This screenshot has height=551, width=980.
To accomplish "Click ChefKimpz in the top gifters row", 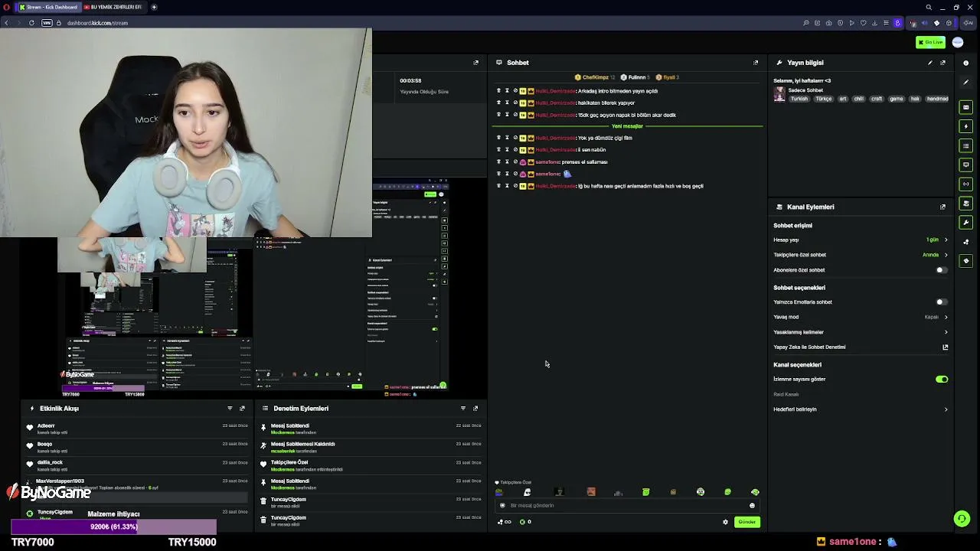I will pyautogui.click(x=595, y=77).
